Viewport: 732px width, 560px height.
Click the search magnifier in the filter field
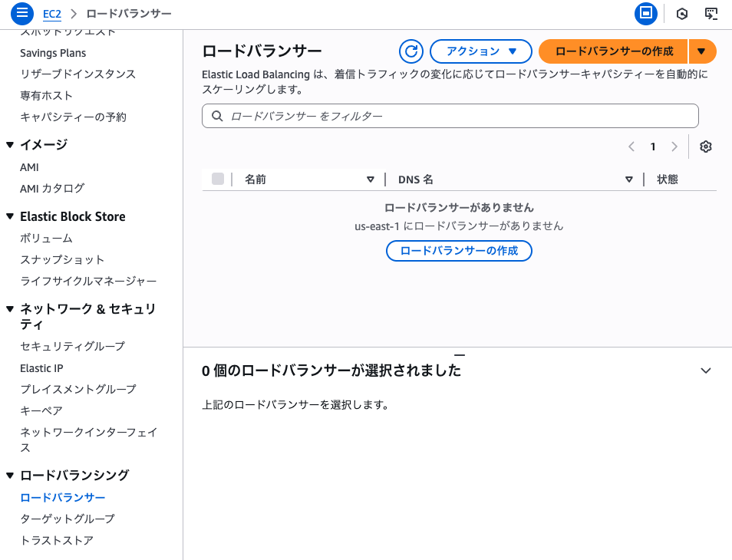217,116
